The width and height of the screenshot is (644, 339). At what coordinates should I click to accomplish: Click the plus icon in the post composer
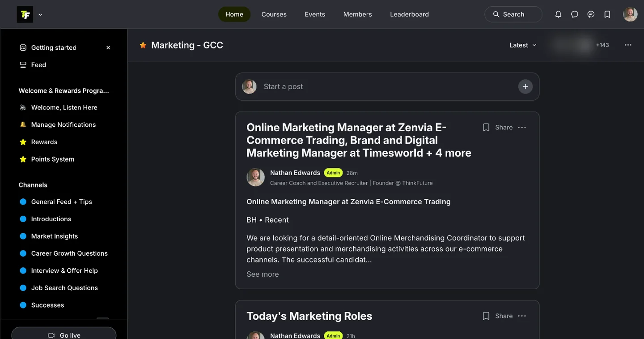525,86
